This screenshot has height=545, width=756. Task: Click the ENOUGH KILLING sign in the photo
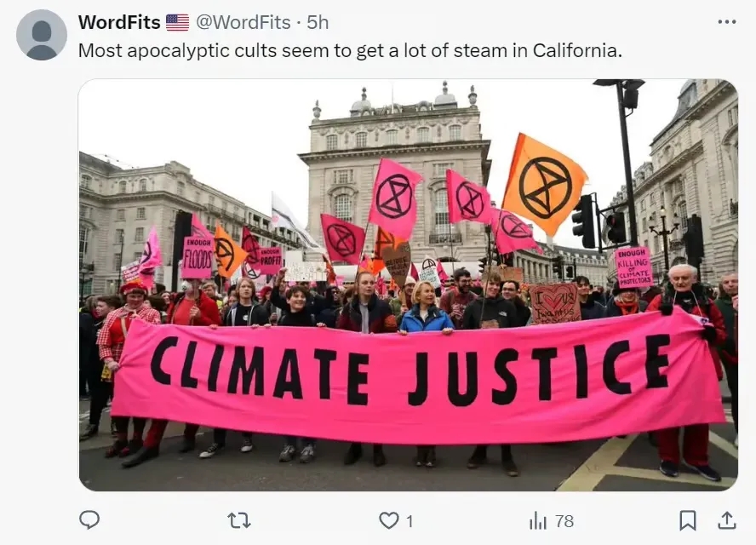[633, 267]
